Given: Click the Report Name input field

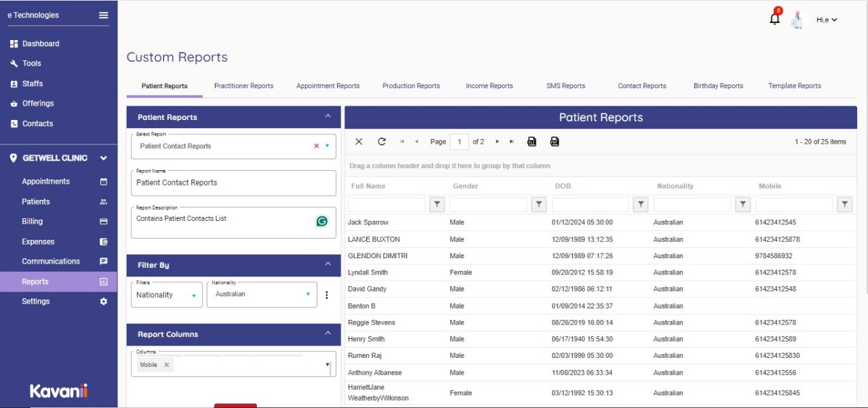Looking at the screenshot, I should 233,183.
